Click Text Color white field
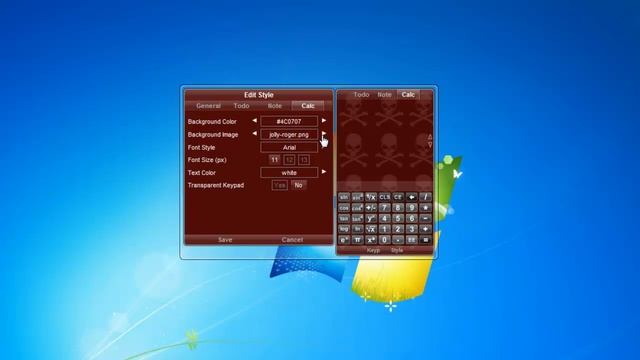The image size is (640, 360). [x=289, y=173]
